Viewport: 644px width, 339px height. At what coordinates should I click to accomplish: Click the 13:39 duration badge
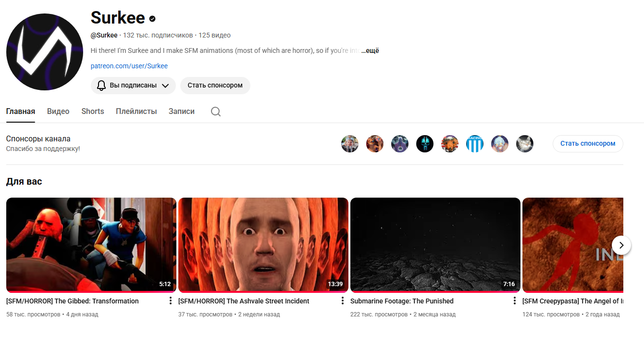coord(335,284)
